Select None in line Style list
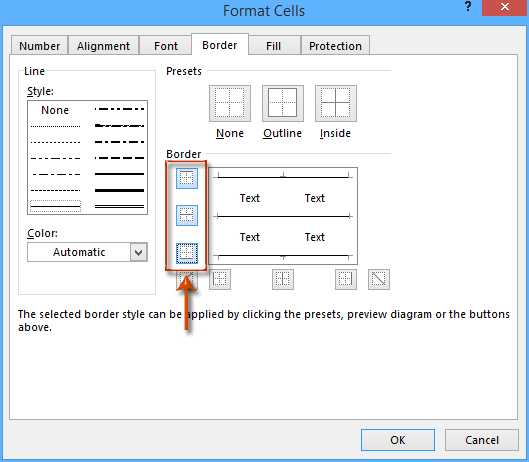This screenshot has width=529, height=462. [55, 110]
